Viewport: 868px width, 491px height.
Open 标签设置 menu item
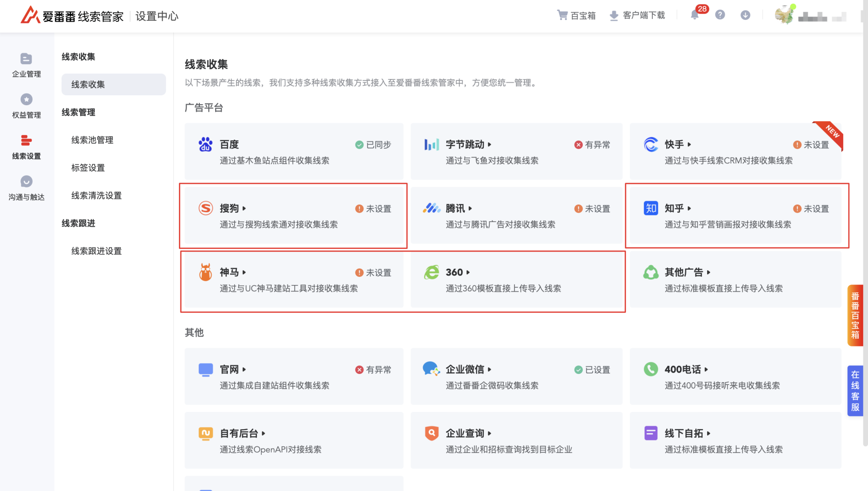(x=88, y=168)
